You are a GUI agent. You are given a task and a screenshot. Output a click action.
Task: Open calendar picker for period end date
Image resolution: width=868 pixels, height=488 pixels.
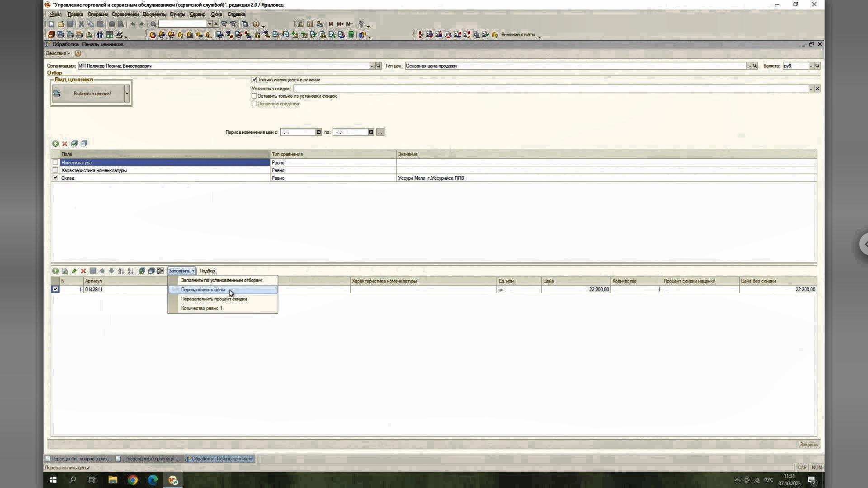371,132
